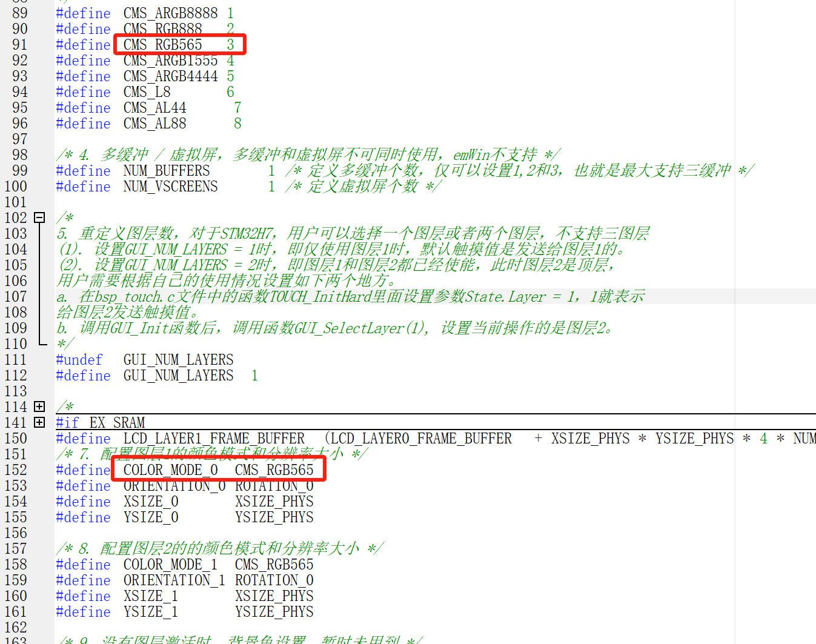Image resolution: width=816 pixels, height=644 pixels.
Task: Collapse the comment block starting at line 102
Action: (39, 217)
